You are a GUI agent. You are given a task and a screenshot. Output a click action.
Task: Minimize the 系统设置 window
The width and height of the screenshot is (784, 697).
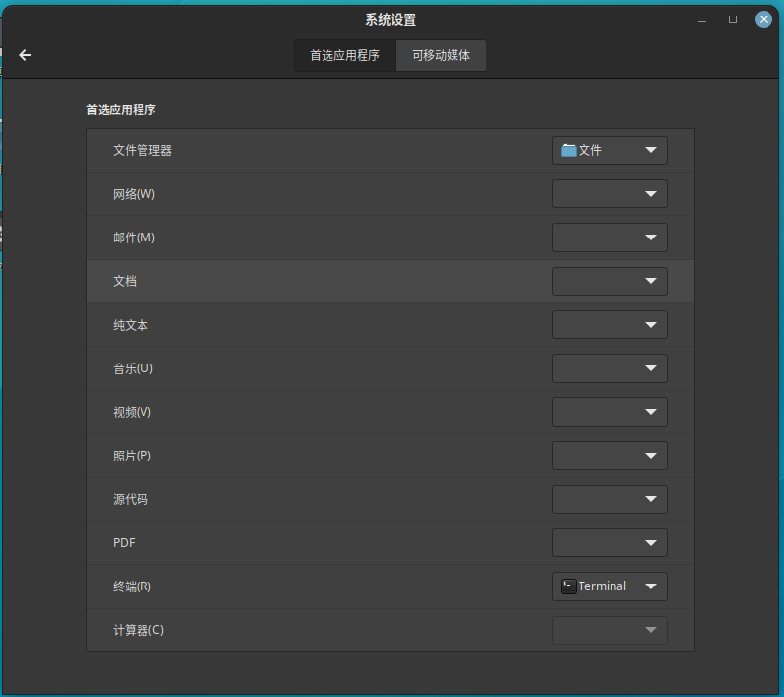(702, 19)
